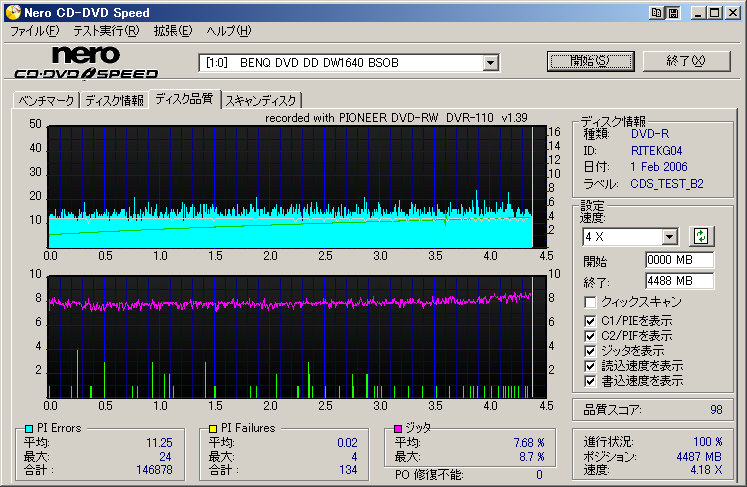
Task: Click the copy-to-clipboard icon in title bar
Action: point(656,13)
